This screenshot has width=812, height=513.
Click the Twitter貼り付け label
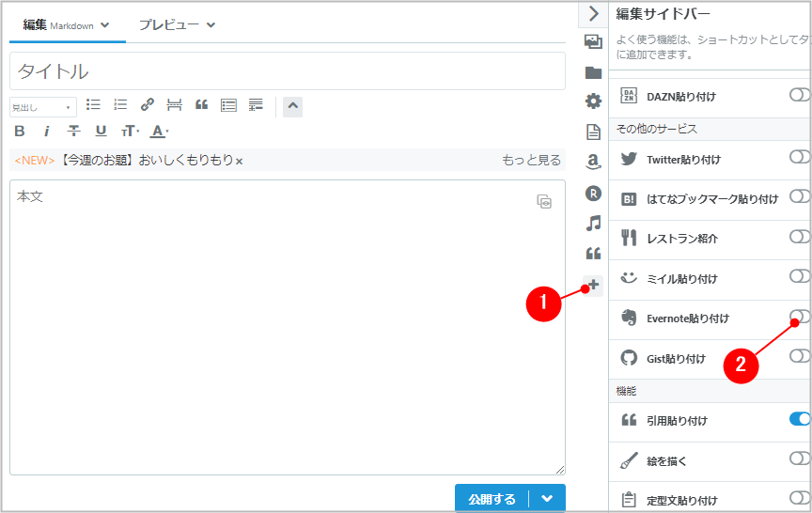[x=683, y=160]
